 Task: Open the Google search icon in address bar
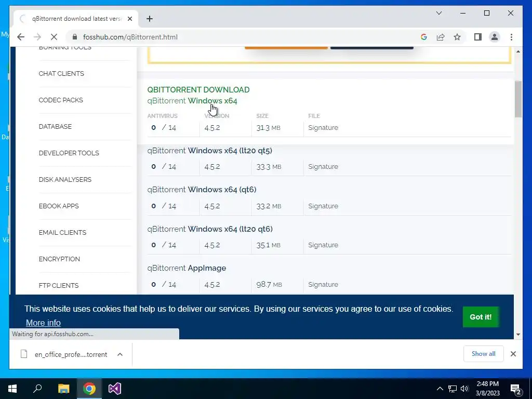[424, 37]
